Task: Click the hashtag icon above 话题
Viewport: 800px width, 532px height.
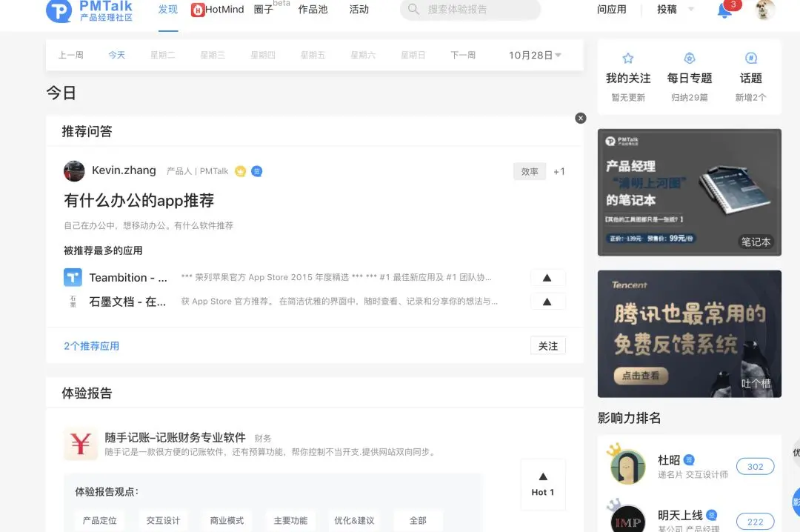Action: pos(751,59)
